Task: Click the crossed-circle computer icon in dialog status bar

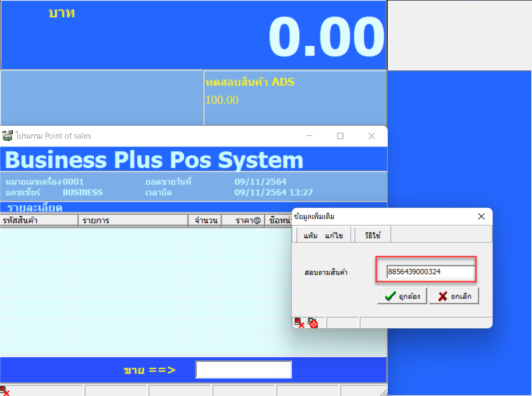Action: pyautogui.click(x=313, y=323)
